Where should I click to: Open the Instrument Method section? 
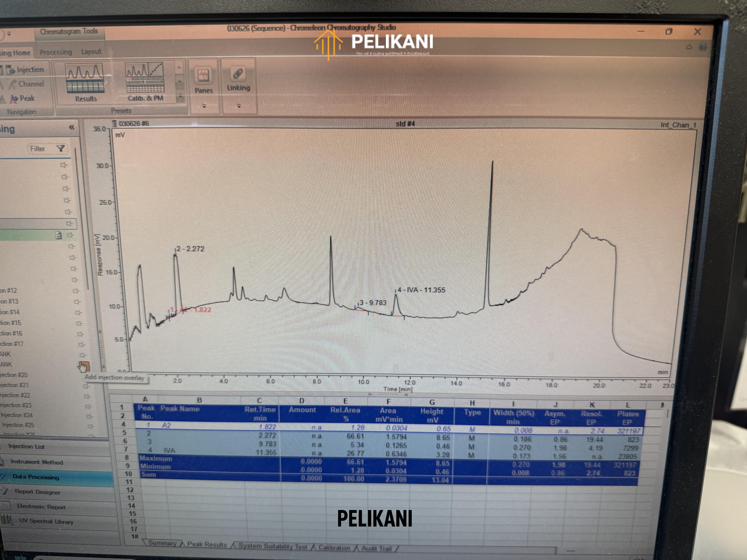pyautogui.click(x=36, y=462)
